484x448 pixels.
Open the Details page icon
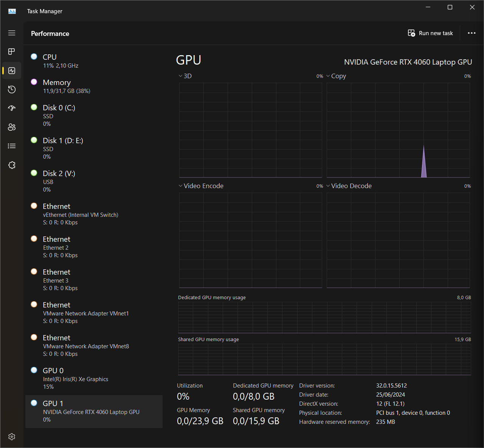pyautogui.click(x=12, y=146)
